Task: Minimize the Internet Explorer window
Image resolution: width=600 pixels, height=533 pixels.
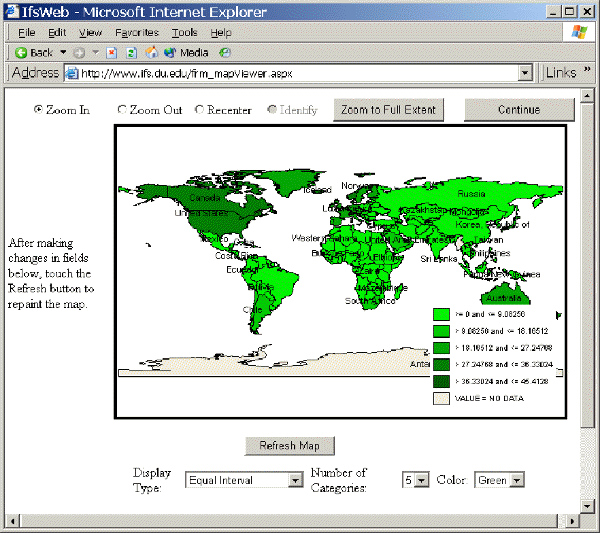Action: coord(553,11)
